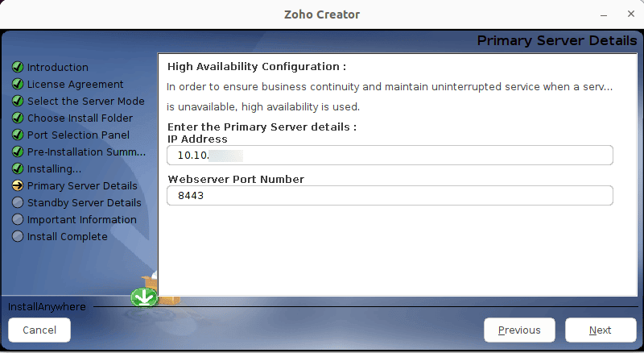Select the Install Complete step label
644x353 pixels.
click(x=68, y=236)
